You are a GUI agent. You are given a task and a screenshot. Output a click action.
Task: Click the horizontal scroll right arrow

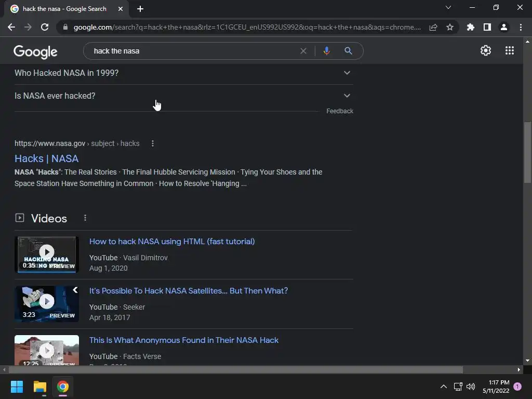click(x=519, y=370)
